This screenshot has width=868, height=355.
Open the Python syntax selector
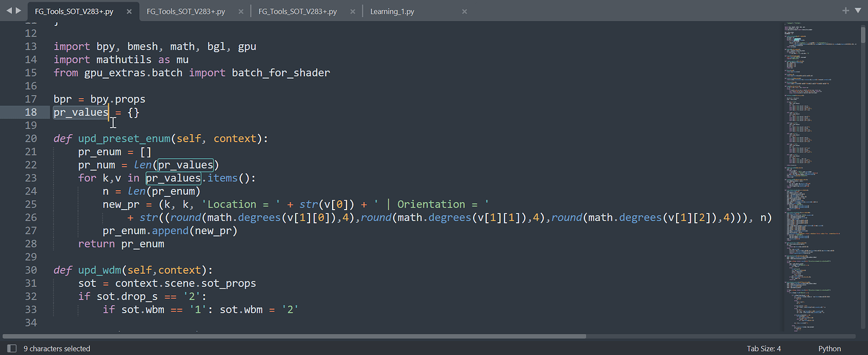(830, 348)
